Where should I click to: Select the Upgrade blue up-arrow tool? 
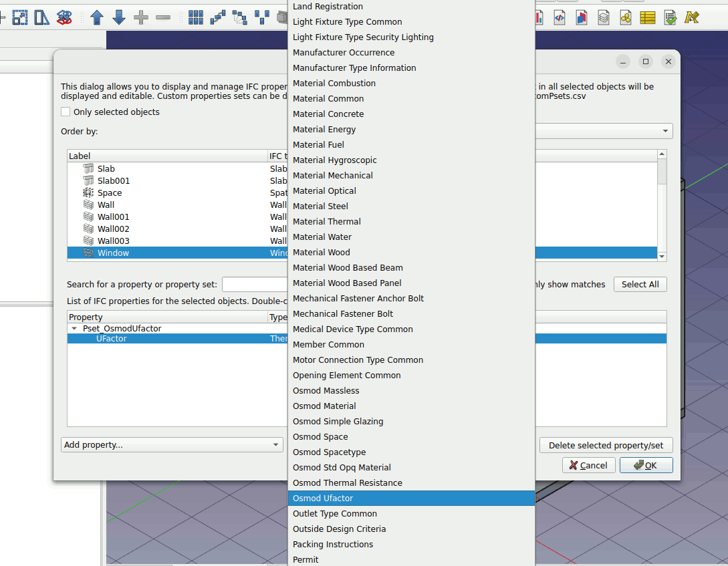(x=97, y=17)
